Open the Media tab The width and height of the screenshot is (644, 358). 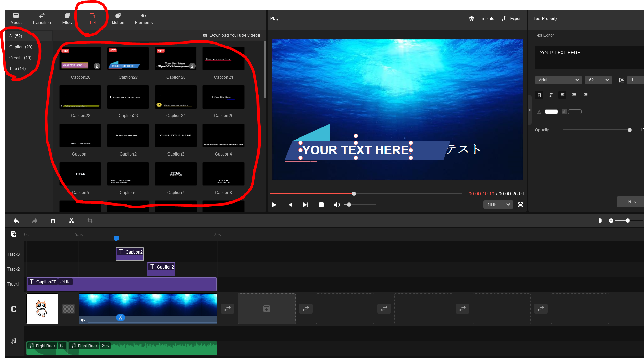point(16,19)
